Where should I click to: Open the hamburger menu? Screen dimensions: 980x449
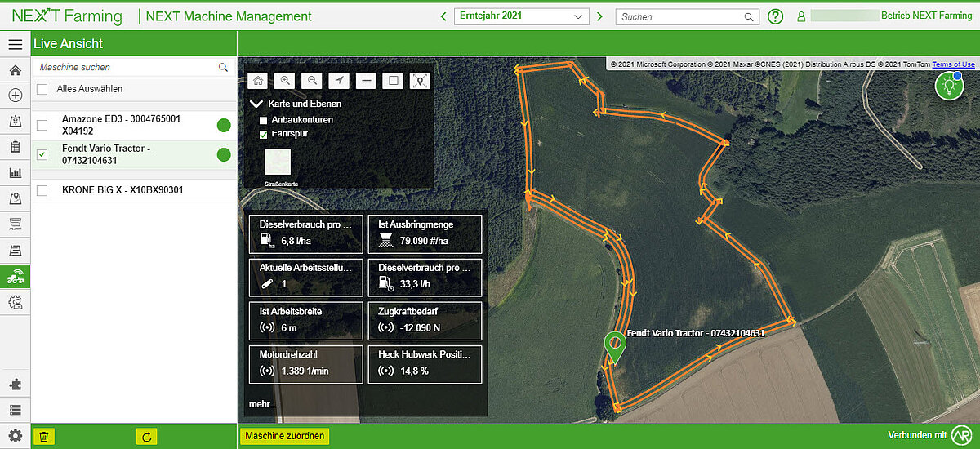click(x=15, y=44)
